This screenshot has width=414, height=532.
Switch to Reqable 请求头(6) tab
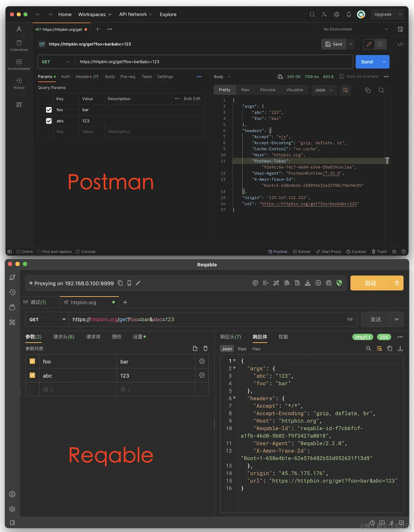tap(64, 337)
